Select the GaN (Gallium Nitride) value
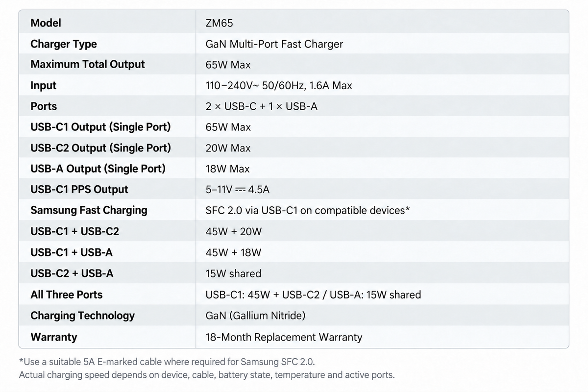Screen dimensions: 588x392 point(256,316)
